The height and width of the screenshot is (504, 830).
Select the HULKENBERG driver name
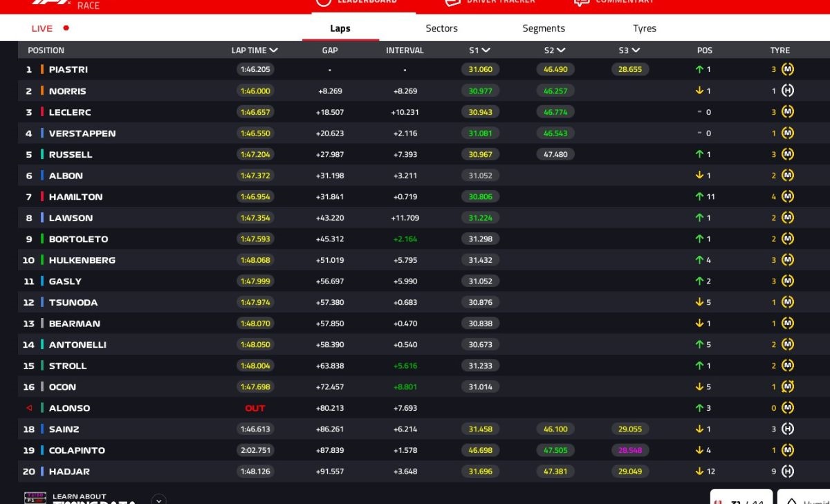coord(82,260)
